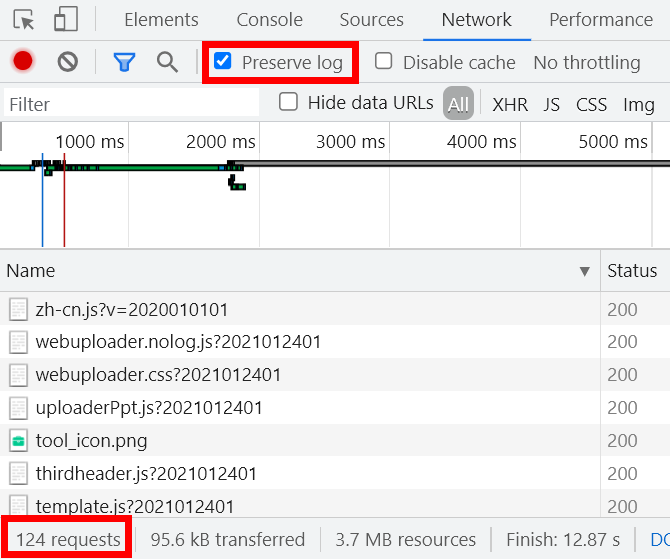
Task: Stop recording network log
Action: [x=23, y=62]
